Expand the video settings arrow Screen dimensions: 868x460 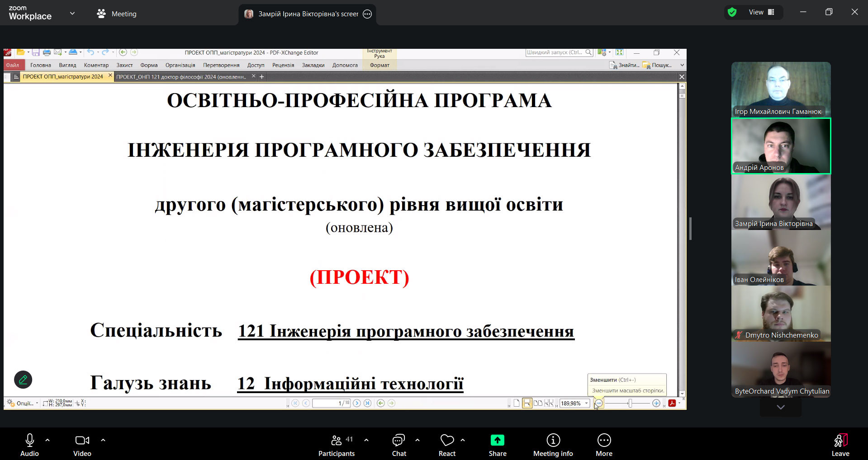103,440
